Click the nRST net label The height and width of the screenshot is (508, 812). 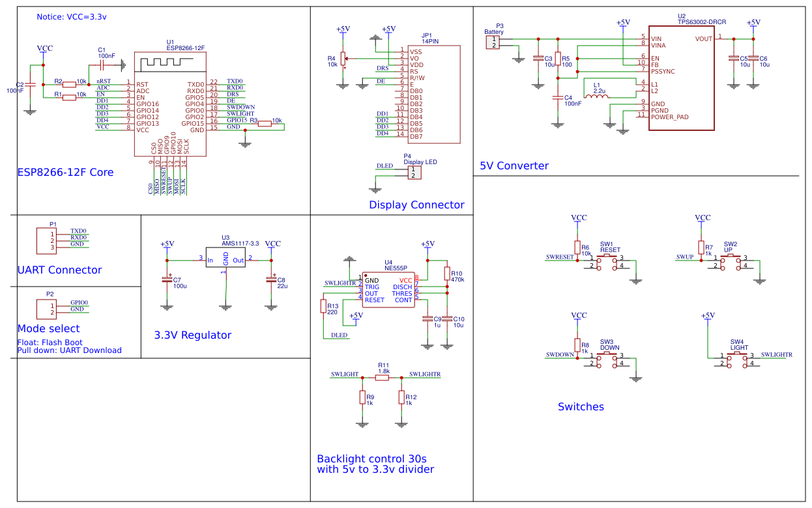tap(104, 81)
